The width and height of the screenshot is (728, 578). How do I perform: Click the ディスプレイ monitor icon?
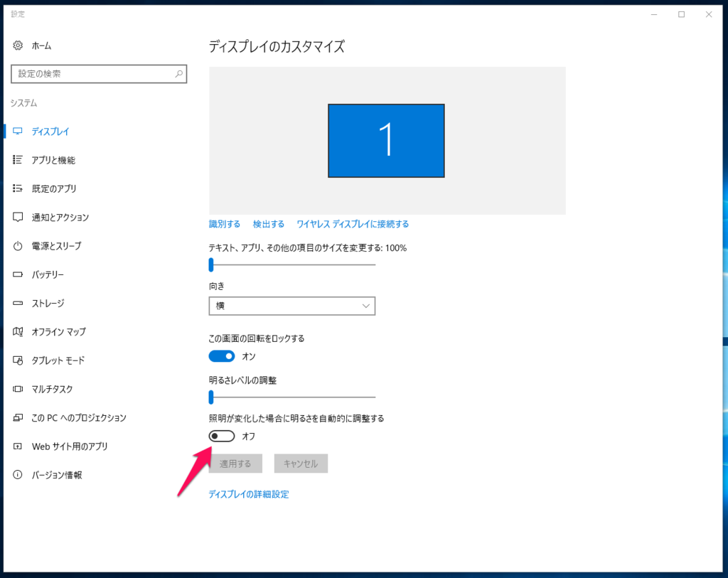(x=18, y=132)
